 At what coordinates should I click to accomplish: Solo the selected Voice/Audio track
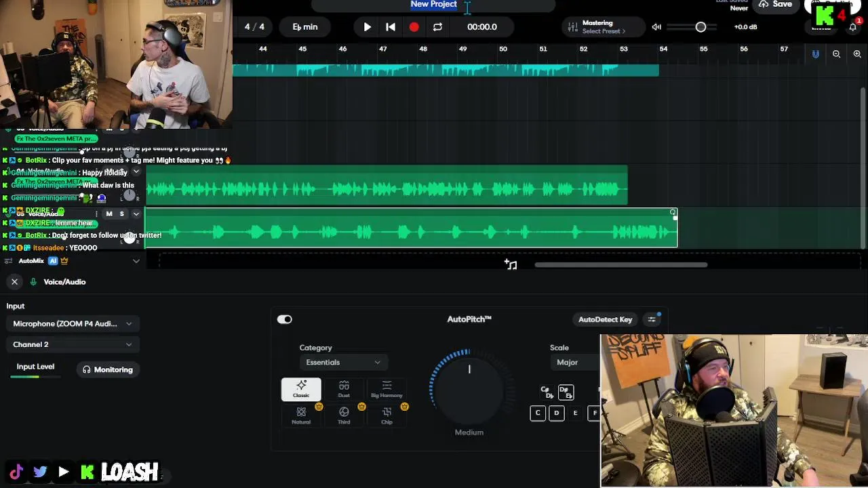click(x=122, y=213)
